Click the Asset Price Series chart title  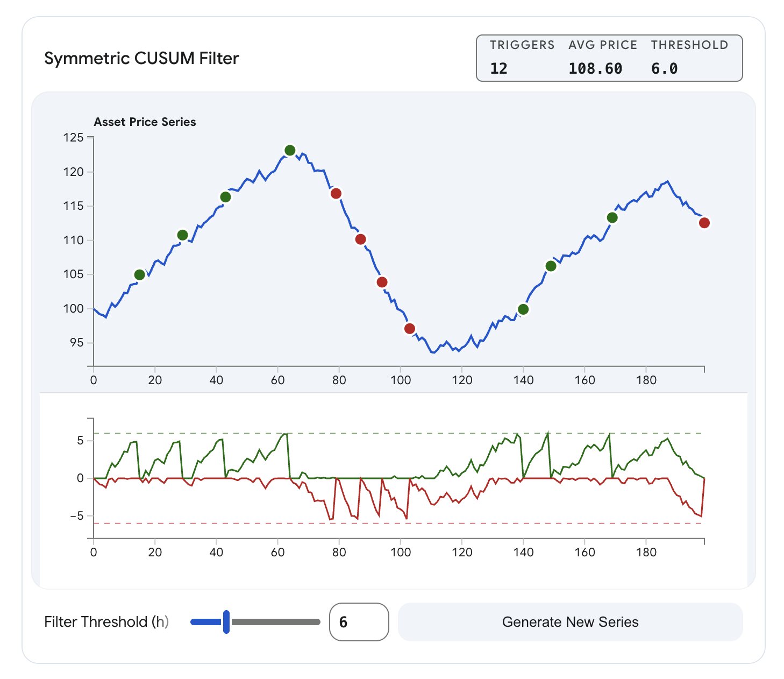(x=145, y=122)
